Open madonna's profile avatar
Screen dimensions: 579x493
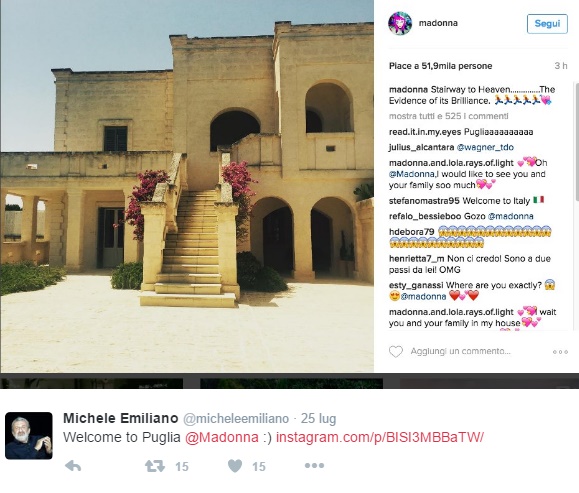(x=400, y=23)
